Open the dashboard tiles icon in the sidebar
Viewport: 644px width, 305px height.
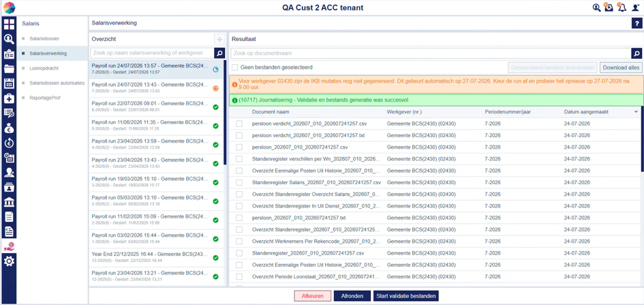click(x=9, y=24)
